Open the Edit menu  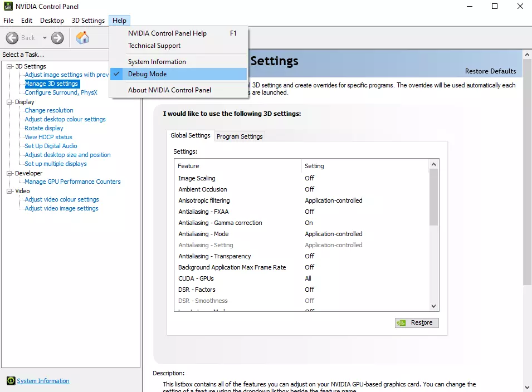(27, 21)
